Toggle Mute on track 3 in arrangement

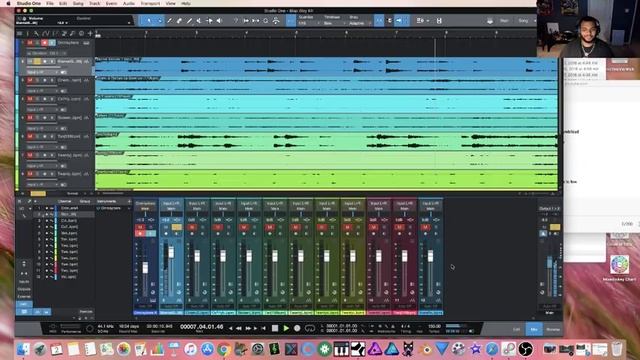30,80
